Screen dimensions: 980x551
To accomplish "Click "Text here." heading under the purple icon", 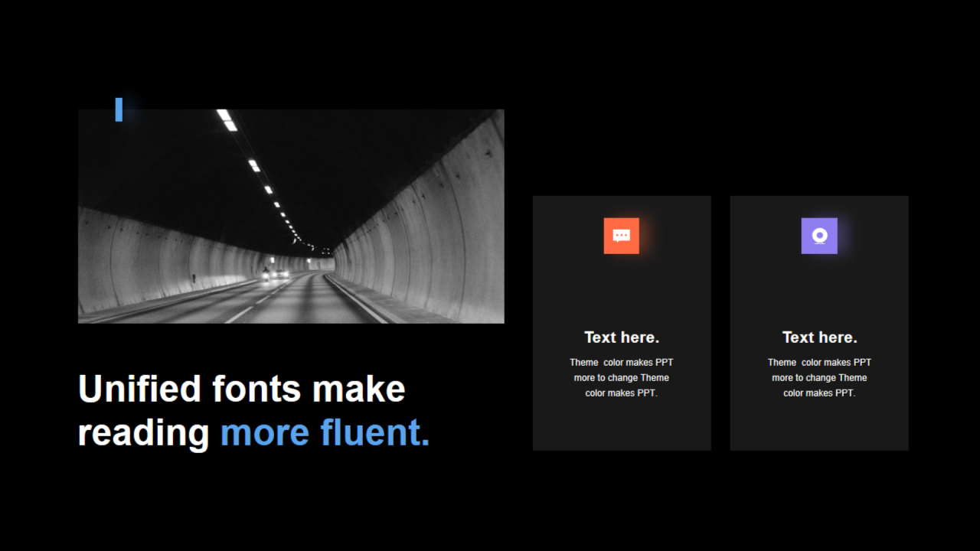I will tap(819, 337).
